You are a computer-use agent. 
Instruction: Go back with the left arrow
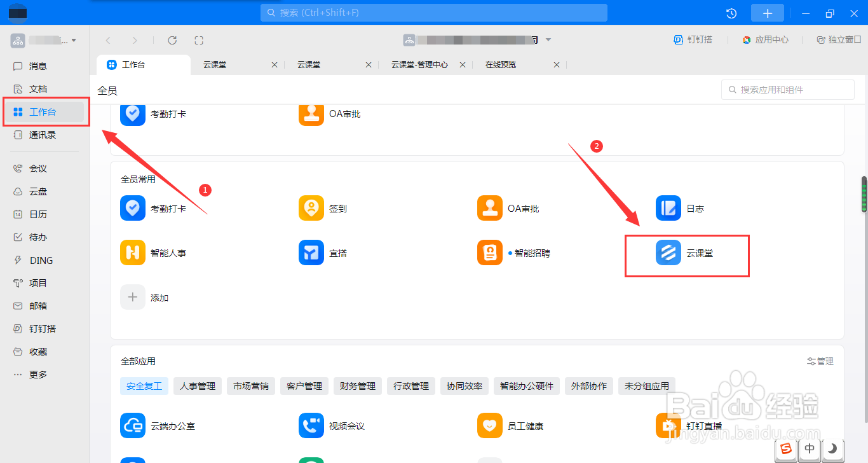[x=108, y=40]
